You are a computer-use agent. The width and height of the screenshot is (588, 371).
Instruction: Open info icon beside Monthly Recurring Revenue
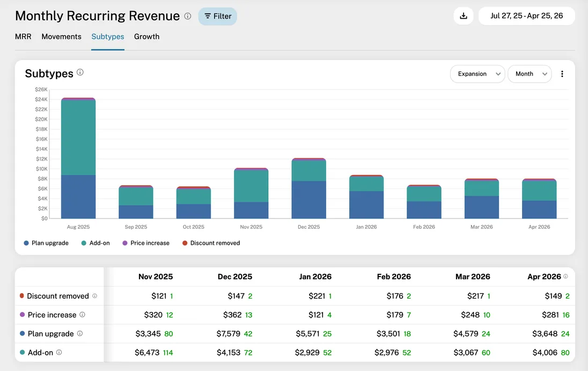[x=187, y=16]
